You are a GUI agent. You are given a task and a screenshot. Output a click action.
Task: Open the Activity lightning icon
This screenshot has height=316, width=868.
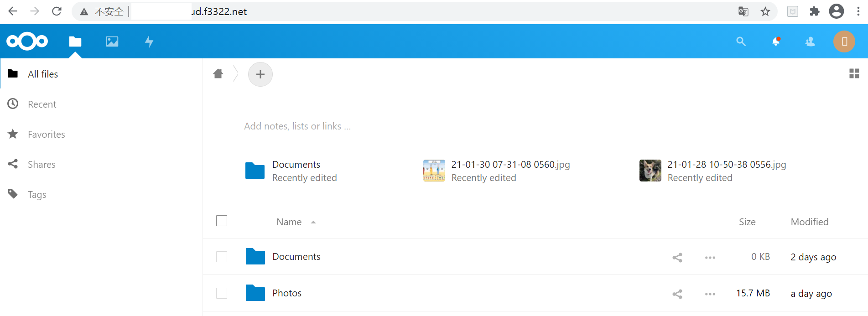coord(149,41)
